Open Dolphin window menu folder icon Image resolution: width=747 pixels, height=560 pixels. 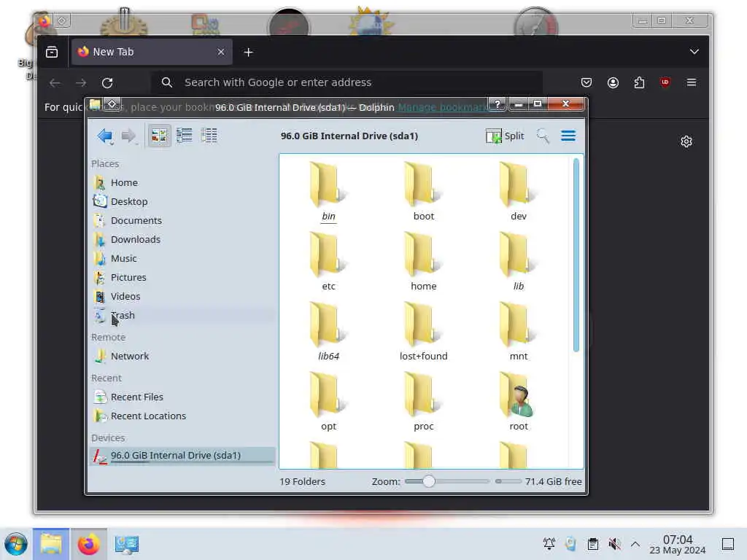[x=96, y=104]
